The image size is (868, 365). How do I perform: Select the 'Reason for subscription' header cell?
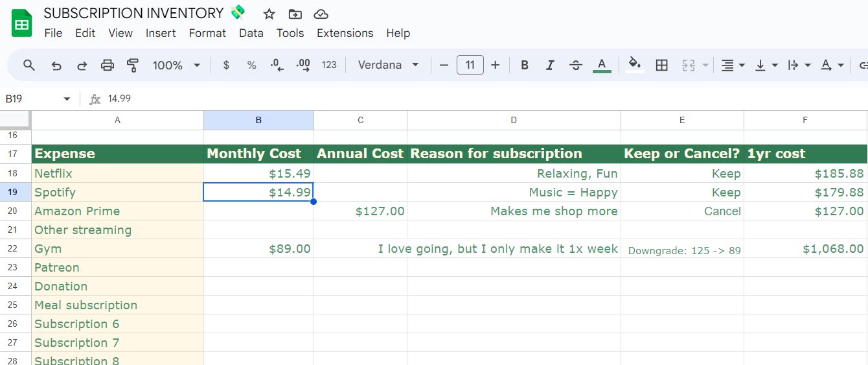[x=514, y=154]
